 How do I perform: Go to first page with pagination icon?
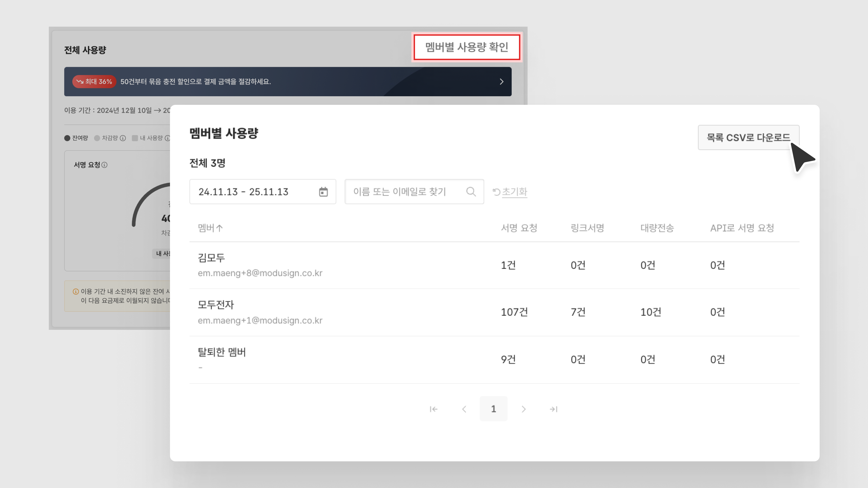(433, 409)
